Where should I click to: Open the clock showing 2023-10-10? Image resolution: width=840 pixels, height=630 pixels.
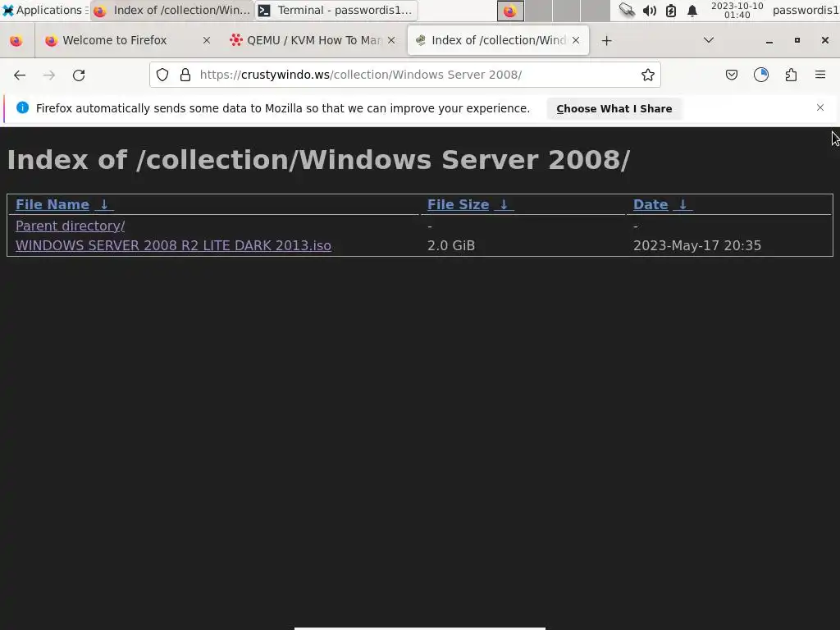pos(737,10)
